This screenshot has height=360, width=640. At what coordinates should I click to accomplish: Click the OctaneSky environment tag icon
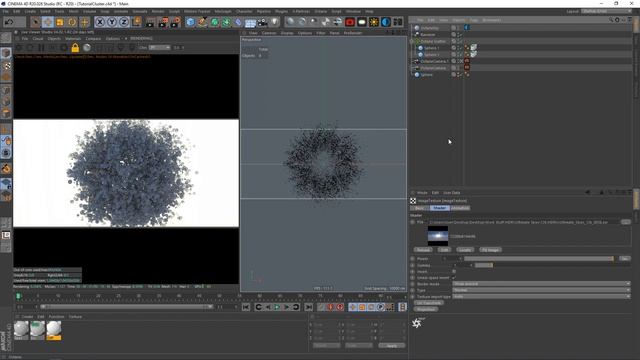click(x=467, y=28)
